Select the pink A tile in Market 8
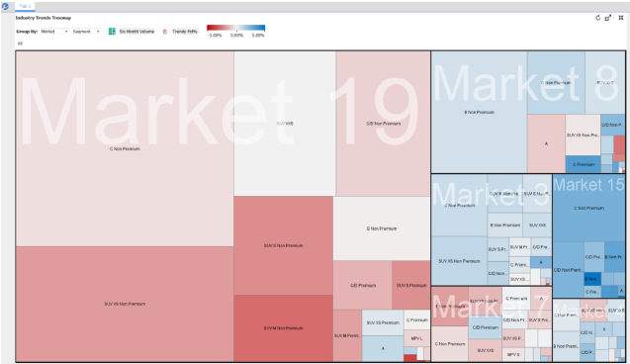 (x=546, y=143)
